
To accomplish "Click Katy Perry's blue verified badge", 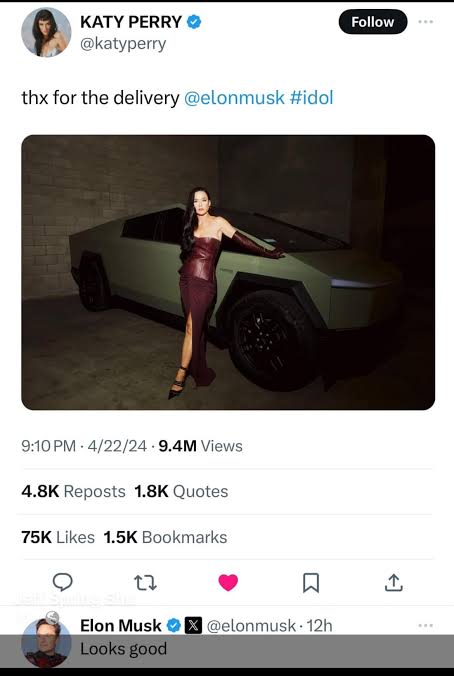I will 194,22.
